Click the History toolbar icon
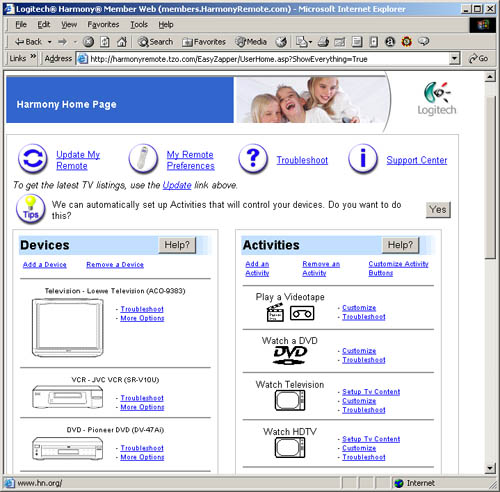The height and width of the screenshot is (492, 500). coord(281,42)
